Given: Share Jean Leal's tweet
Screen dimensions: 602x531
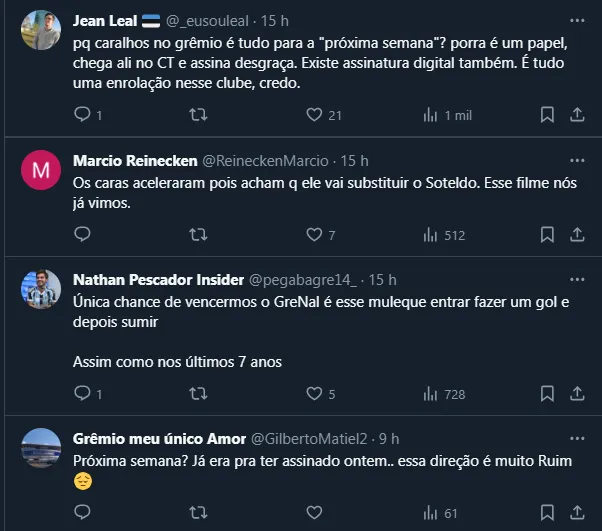Looking at the screenshot, I should pos(577,115).
